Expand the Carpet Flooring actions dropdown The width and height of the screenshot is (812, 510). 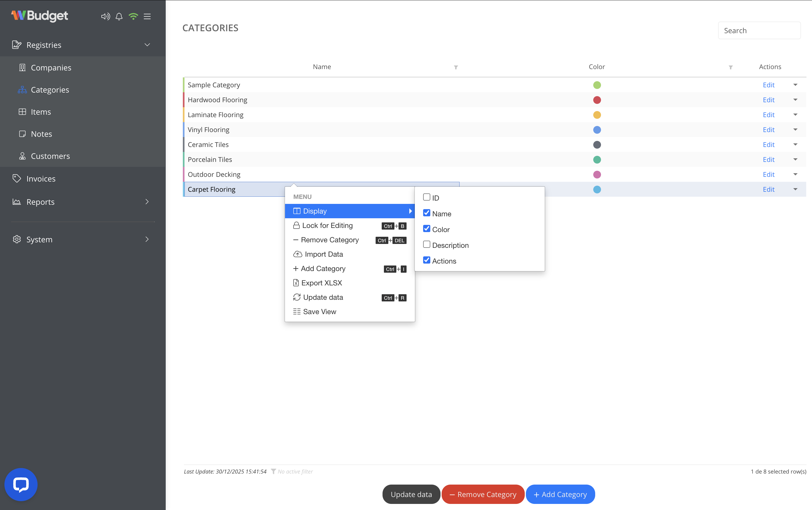(795, 189)
